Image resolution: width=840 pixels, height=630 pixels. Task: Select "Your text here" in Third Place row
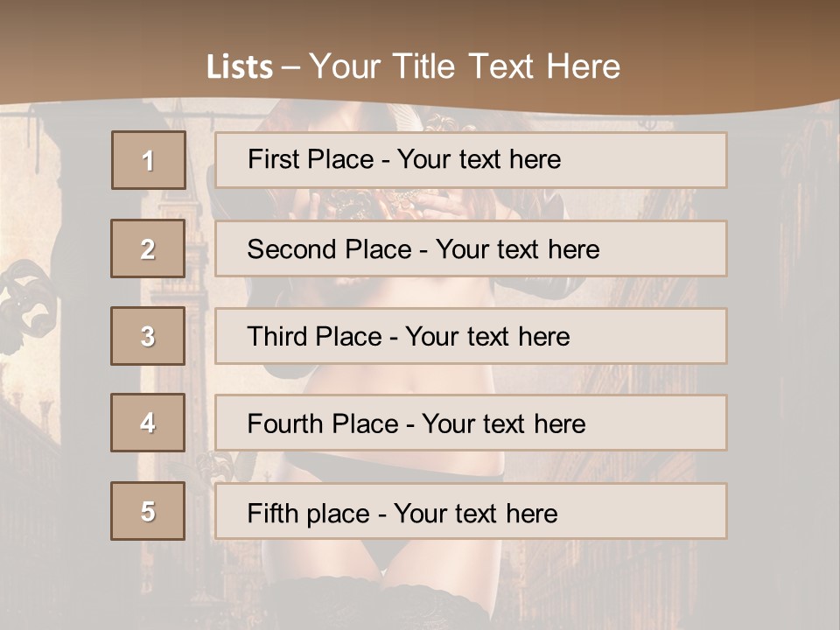click(x=487, y=337)
